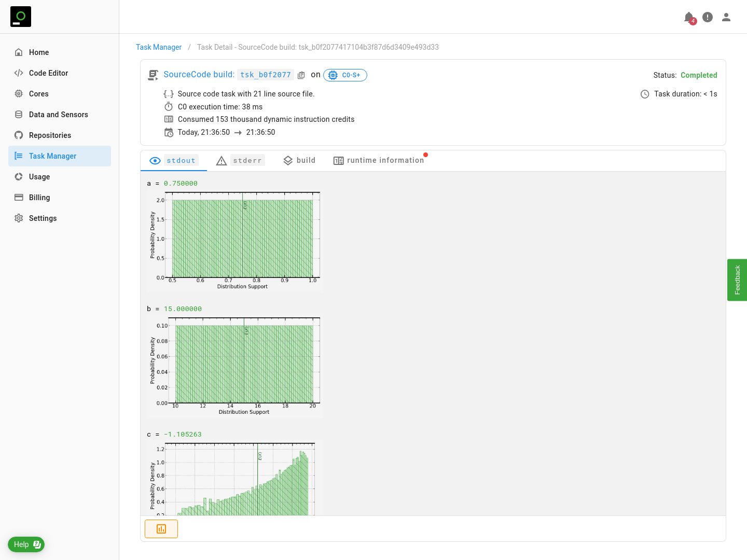Show the runtime information tab
The width and height of the screenshot is (747, 560).
point(379,161)
